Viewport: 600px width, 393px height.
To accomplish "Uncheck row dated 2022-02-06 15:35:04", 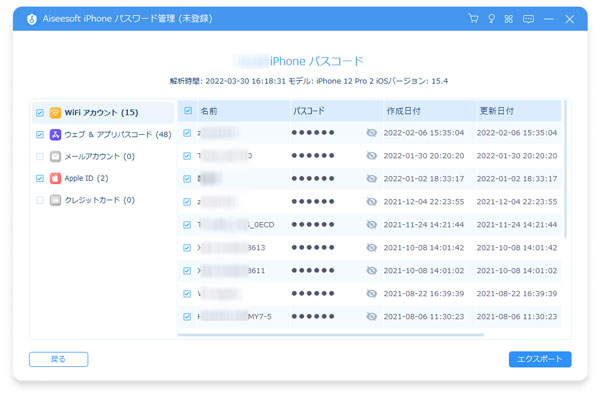I will [x=187, y=133].
